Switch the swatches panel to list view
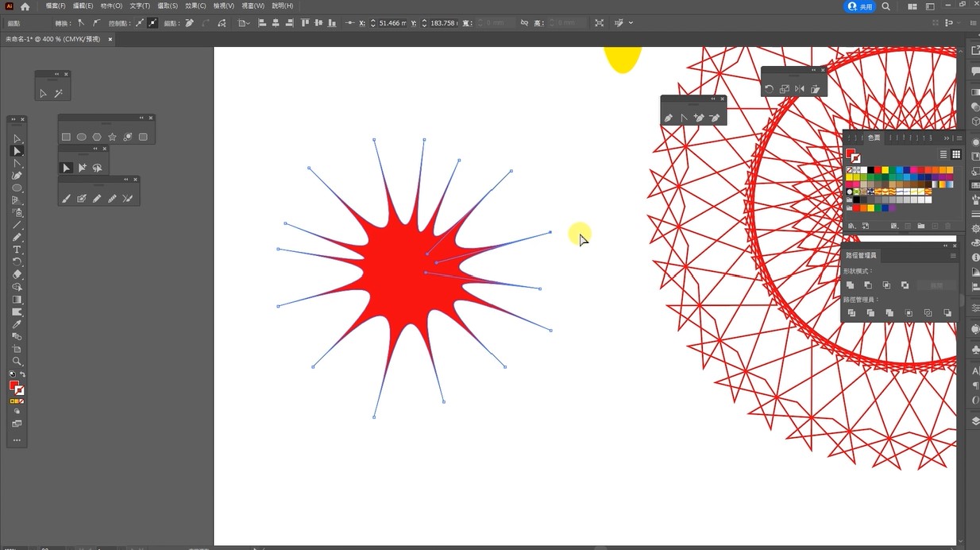Image resolution: width=980 pixels, height=550 pixels. pyautogui.click(x=943, y=154)
